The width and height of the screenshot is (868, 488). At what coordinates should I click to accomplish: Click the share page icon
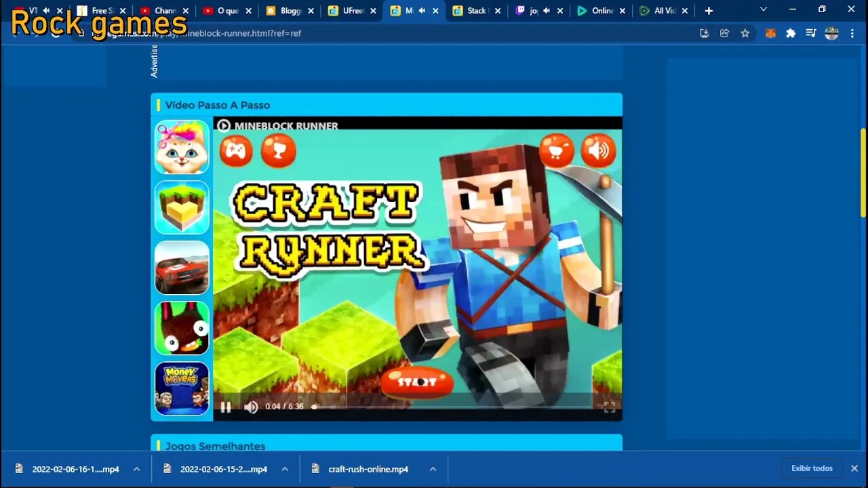coord(725,33)
